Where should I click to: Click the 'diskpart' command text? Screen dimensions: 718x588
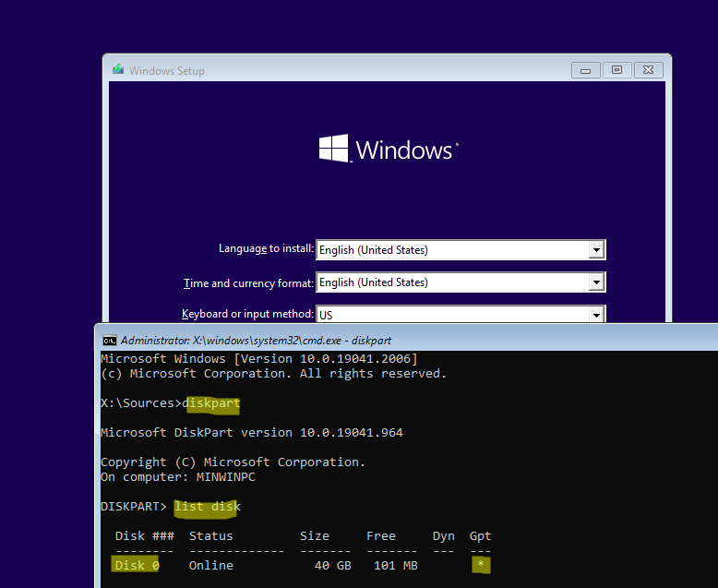click(x=211, y=403)
